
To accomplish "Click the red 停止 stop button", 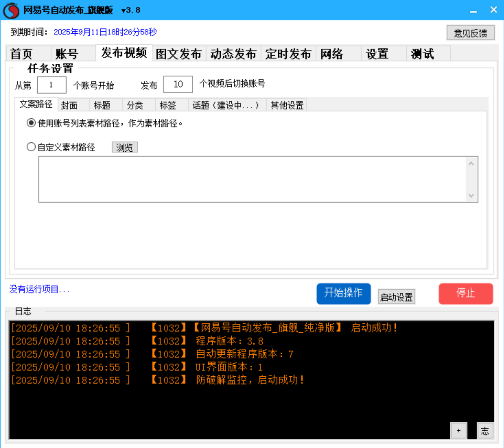I will (466, 293).
